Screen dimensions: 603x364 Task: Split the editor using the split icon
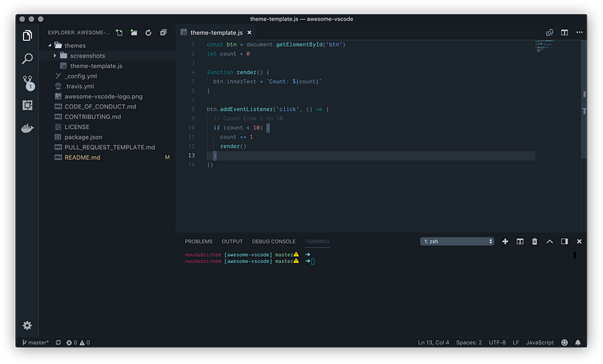coord(564,32)
